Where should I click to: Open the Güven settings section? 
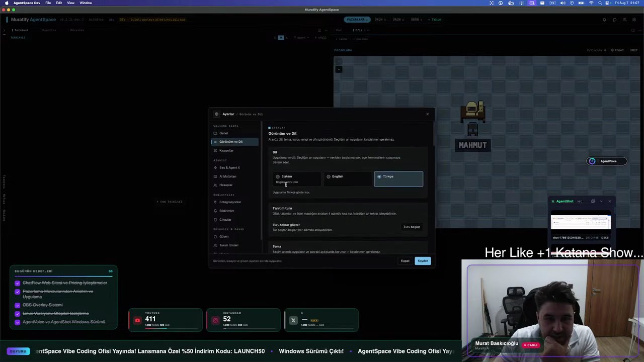coord(234,236)
